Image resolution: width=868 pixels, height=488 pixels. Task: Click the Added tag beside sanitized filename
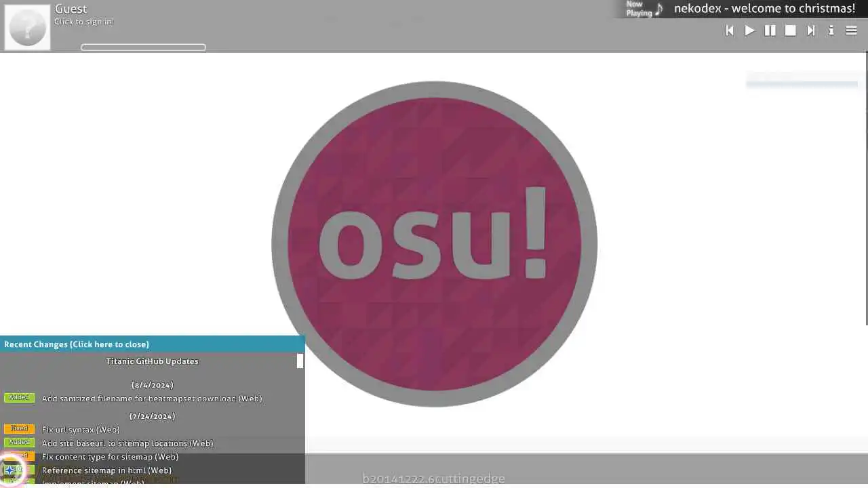point(19,398)
